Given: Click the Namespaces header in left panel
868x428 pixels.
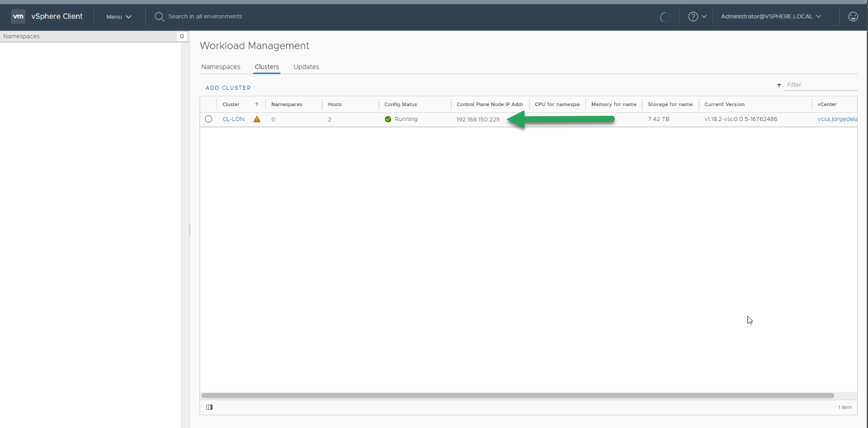Looking at the screenshot, I should (21, 36).
